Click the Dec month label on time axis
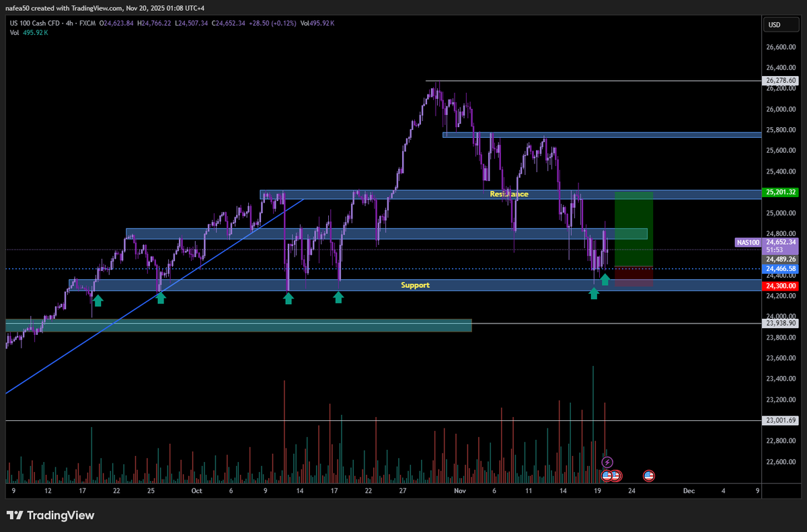 click(x=689, y=491)
